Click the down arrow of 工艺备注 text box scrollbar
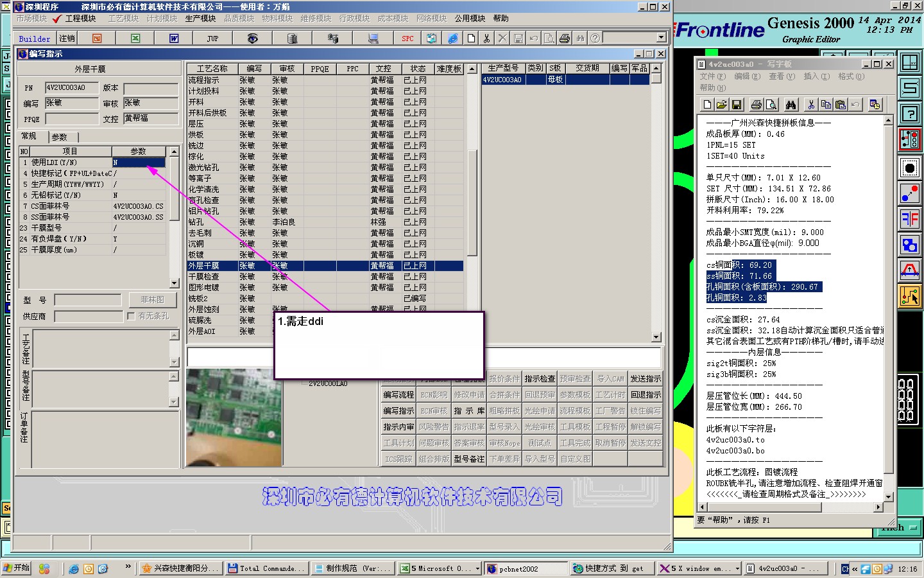 pos(174,362)
